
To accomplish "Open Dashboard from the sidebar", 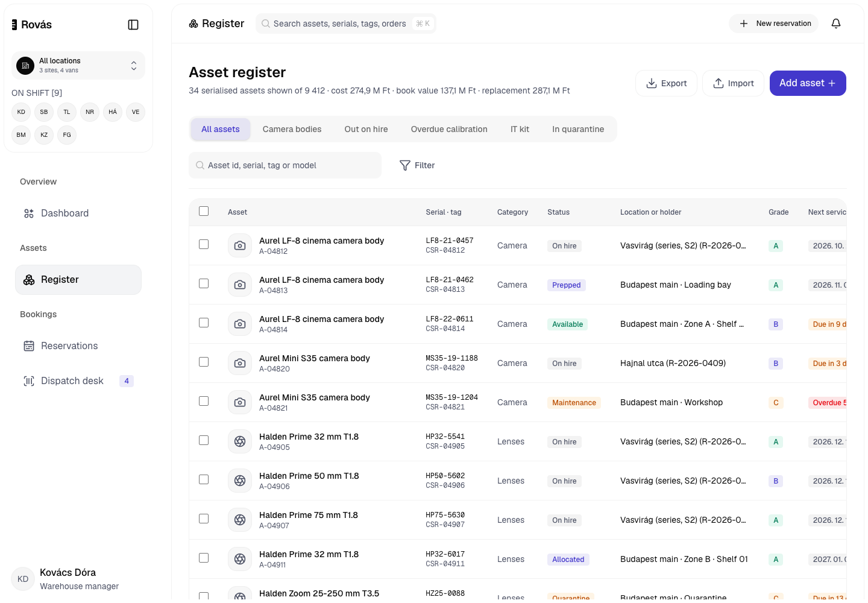I will [78, 213].
